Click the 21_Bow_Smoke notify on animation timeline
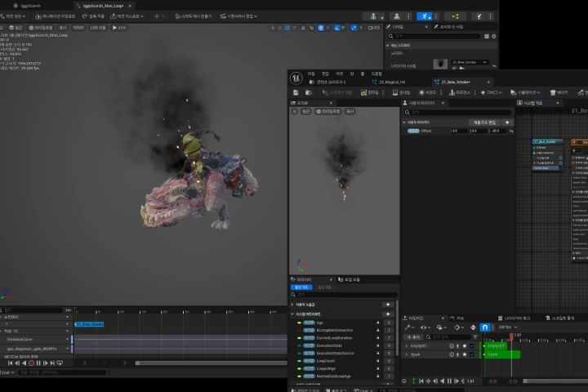588x392 pixels. pyautogui.click(x=90, y=324)
